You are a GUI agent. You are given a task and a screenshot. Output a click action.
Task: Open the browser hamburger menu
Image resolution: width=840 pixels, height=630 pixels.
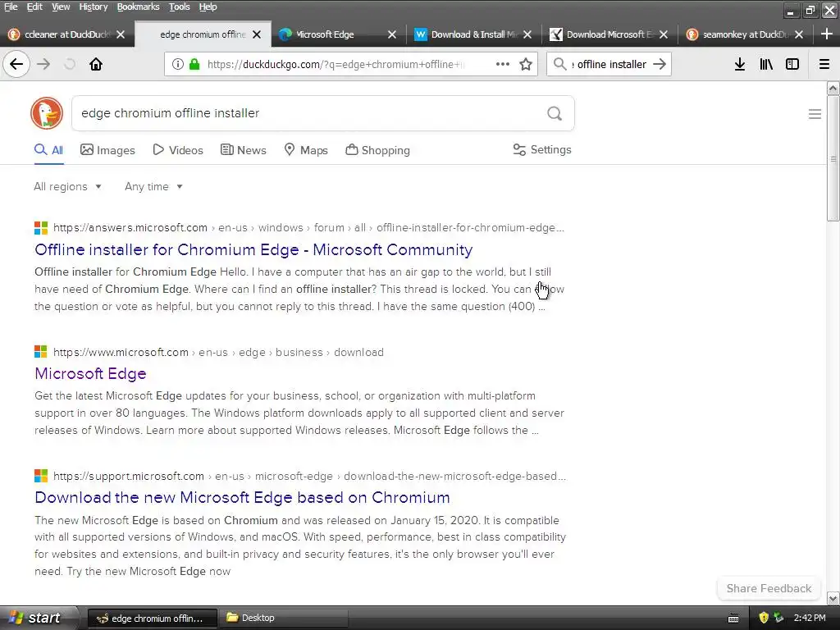coord(824,64)
